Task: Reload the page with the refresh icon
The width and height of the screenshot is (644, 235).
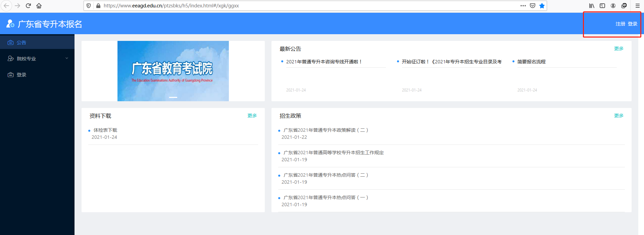Action: [x=29, y=6]
